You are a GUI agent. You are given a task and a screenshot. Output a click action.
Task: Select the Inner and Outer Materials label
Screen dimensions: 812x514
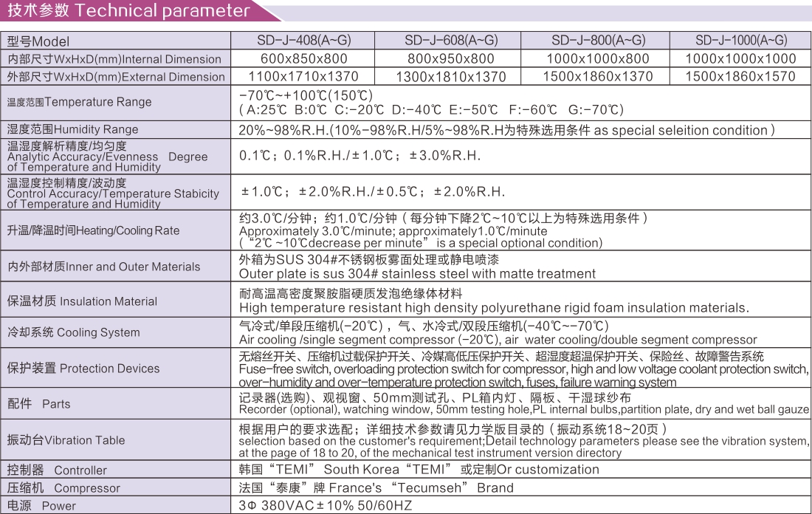click(103, 267)
